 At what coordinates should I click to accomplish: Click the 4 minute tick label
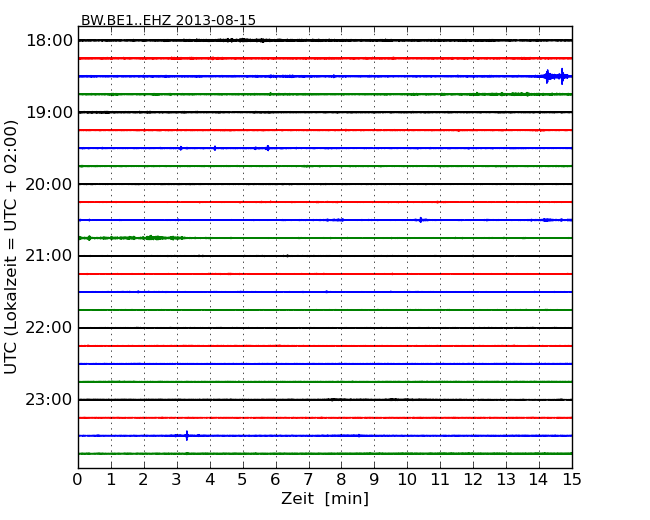tap(210, 479)
